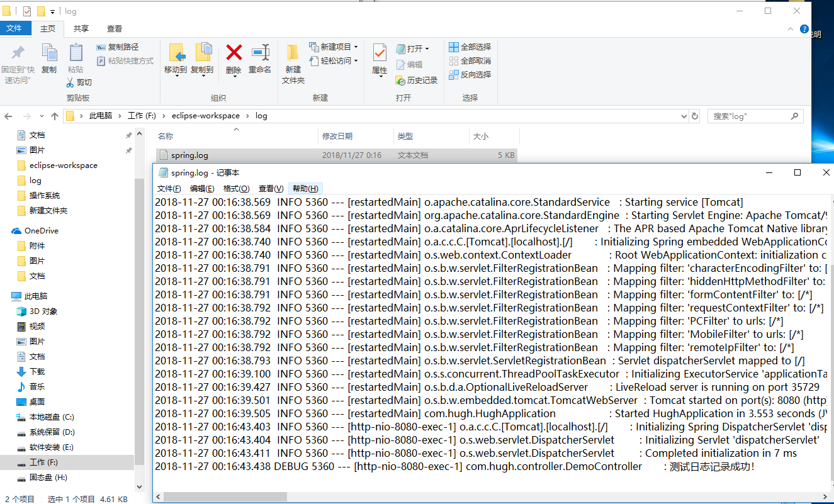Viewport: 834px width, 504px height.
Task: Sort files by Size column header
Action: pyautogui.click(x=494, y=137)
